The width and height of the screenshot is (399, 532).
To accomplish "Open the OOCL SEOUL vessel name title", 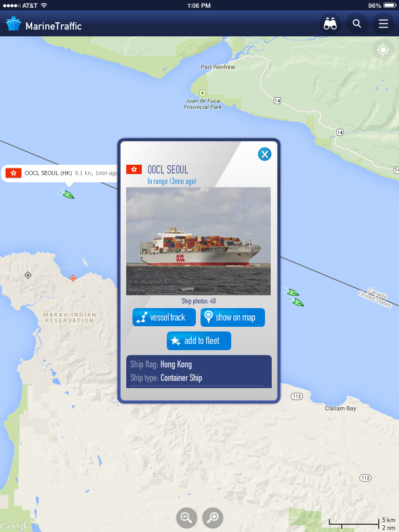I will tap(168, 169).
